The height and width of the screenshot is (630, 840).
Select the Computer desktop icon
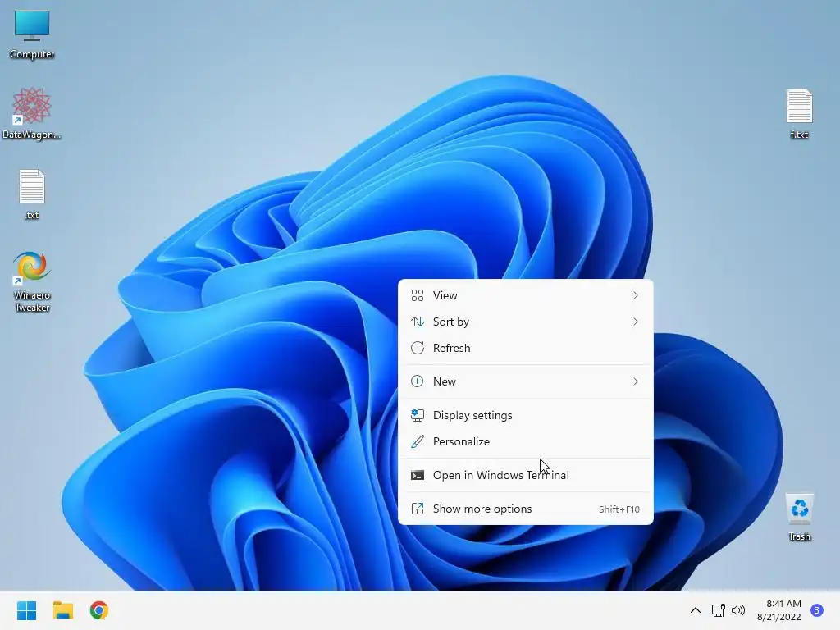tap(32, 34)
